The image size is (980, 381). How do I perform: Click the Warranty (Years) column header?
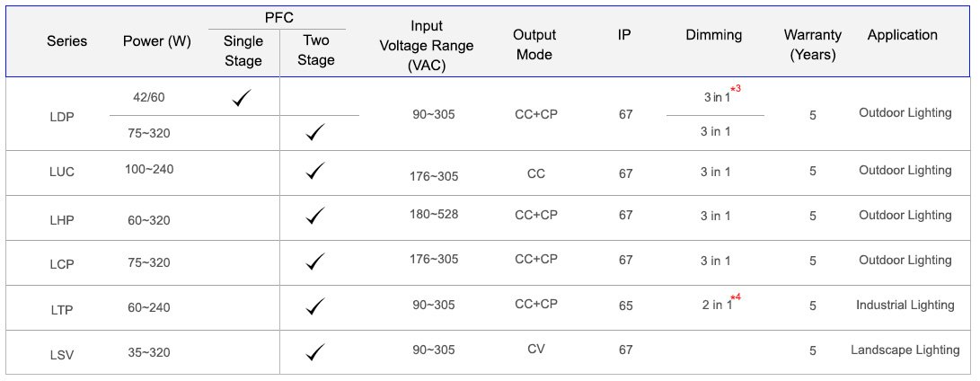[813, 44]
